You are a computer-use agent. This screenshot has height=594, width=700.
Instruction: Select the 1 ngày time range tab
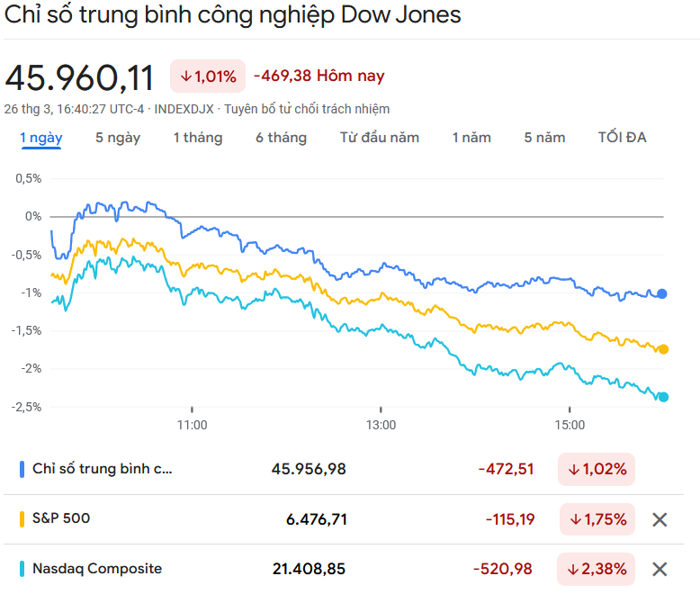click(41, 138)
